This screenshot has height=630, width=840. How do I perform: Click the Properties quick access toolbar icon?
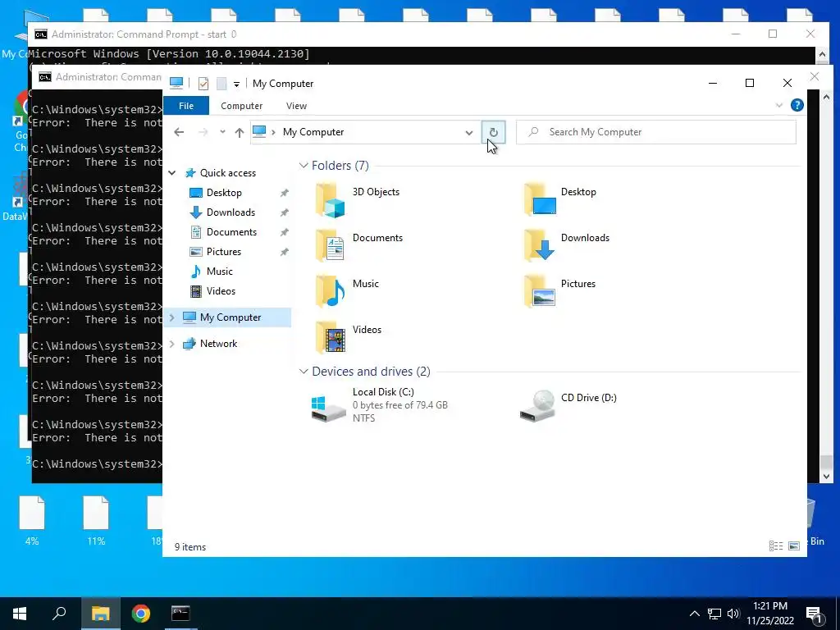203,84
